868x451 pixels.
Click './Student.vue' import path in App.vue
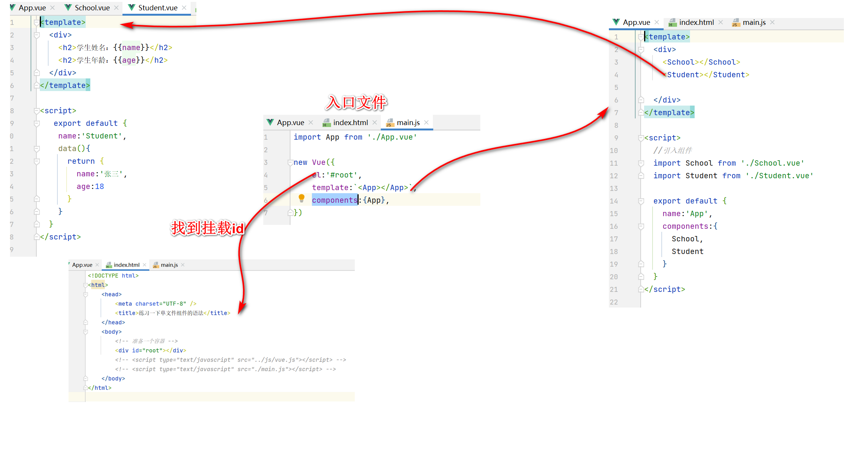(780, 176)
